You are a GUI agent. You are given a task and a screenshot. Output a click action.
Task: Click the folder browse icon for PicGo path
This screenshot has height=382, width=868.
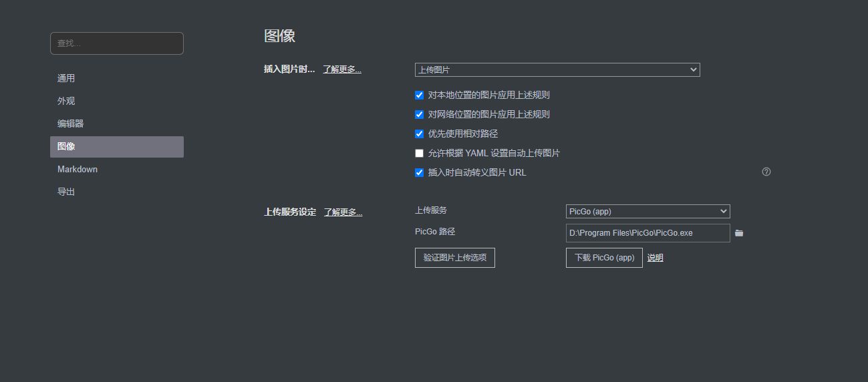pyautogui.click(x=739, y=233)
